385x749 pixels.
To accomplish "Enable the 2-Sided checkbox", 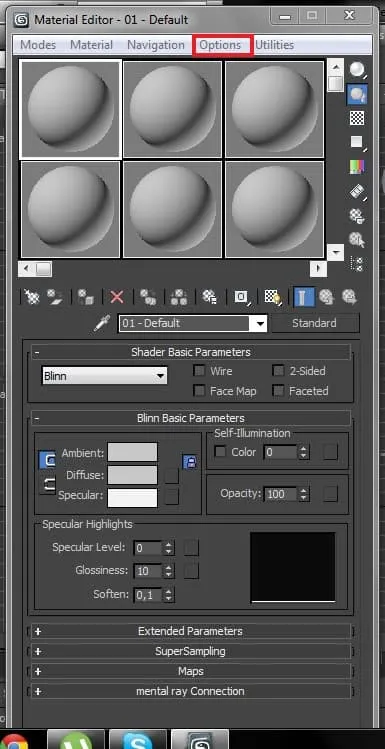I will click(278, 371).
